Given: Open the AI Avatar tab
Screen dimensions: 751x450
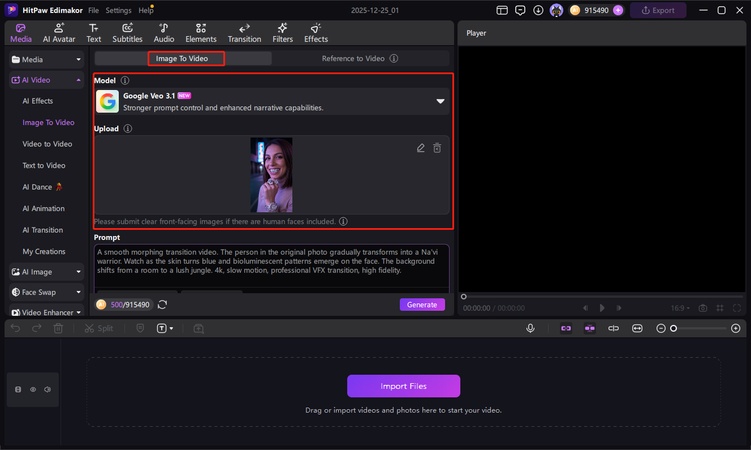Looking at the screenshot, I should (x=59, y=33).
